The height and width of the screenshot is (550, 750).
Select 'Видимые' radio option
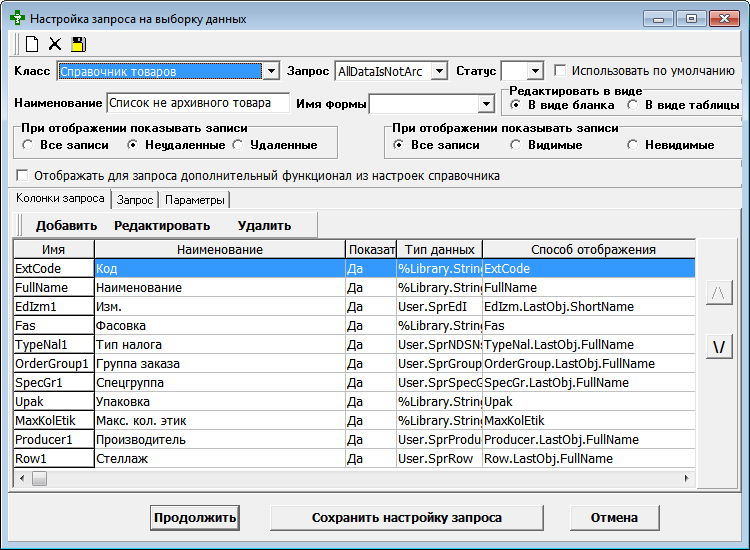(516, 145)
